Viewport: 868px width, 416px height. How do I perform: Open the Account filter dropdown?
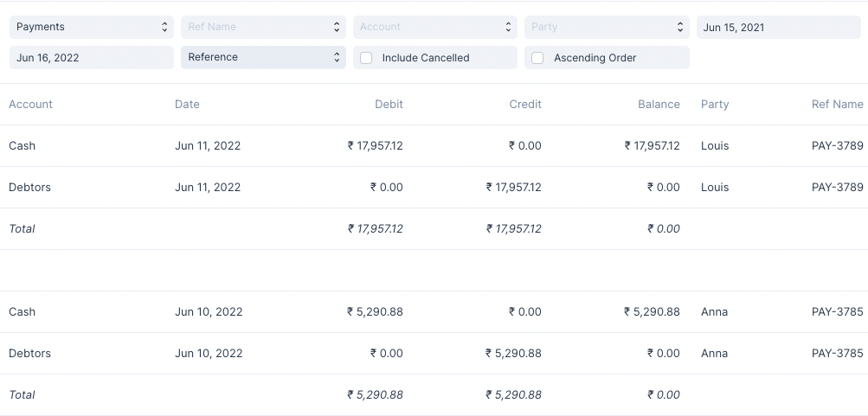(434, 27)
